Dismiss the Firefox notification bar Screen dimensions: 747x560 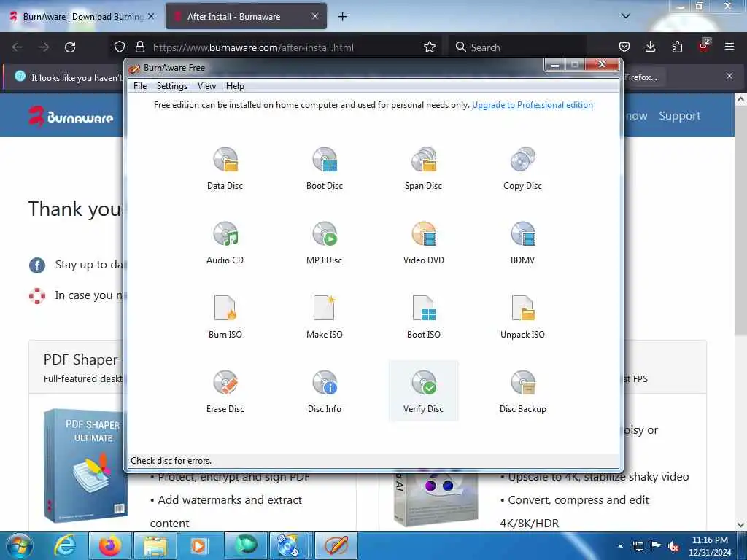[729, 76]
